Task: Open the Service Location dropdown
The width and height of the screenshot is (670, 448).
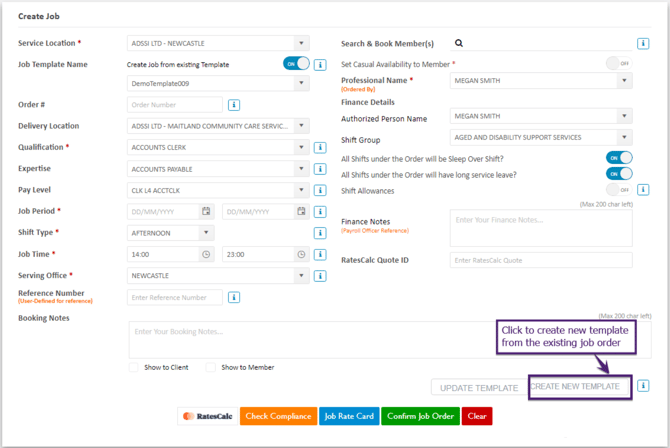Action: tap(218, 43)
